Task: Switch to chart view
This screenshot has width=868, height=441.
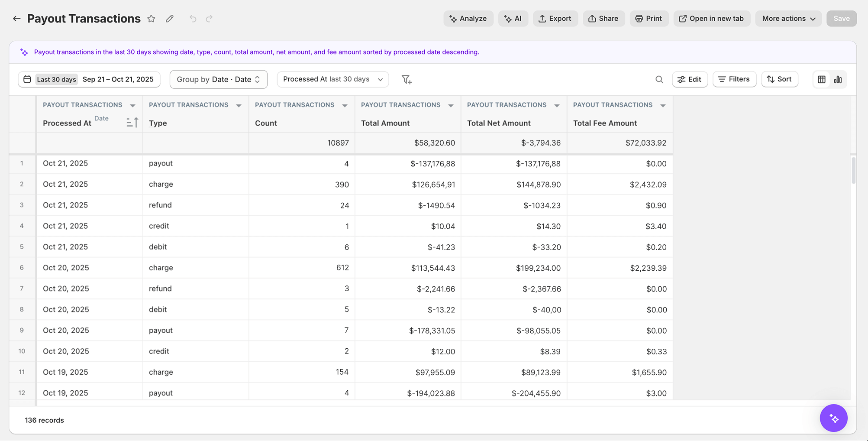Action: pos(838,79)
